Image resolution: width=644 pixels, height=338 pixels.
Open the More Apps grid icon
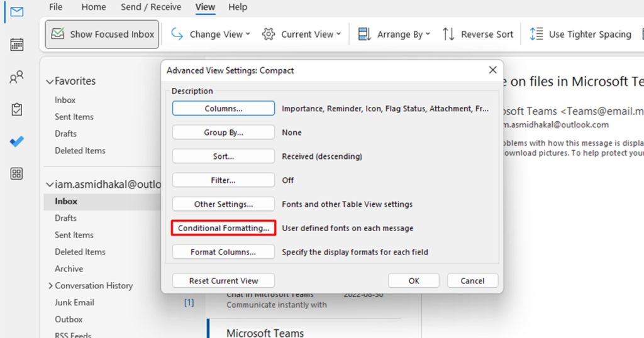(x=17, y=173)
